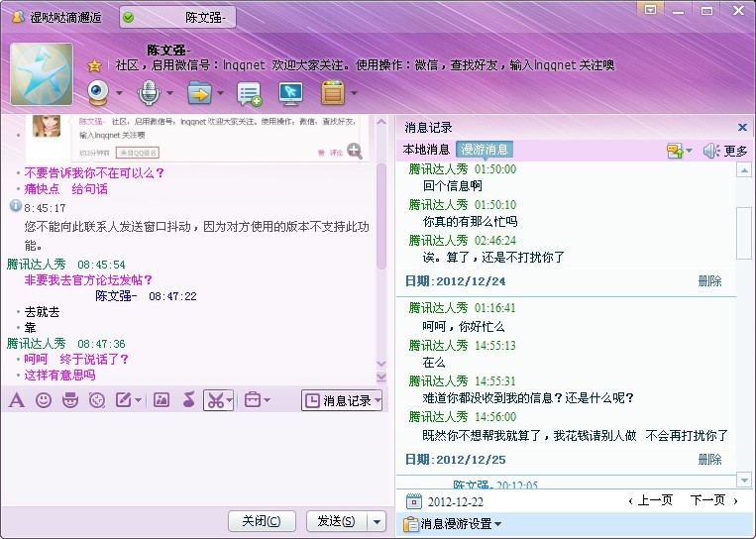
Task: Click 删除 link for date 2012/12/24
Action: click(x=709, y=281)
